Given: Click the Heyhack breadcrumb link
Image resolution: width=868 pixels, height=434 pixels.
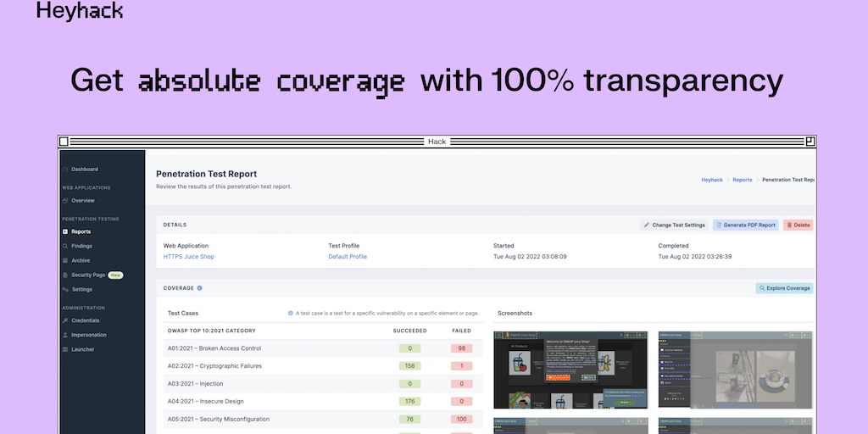Looking at the screenshot, I should (x=711, y=180).
